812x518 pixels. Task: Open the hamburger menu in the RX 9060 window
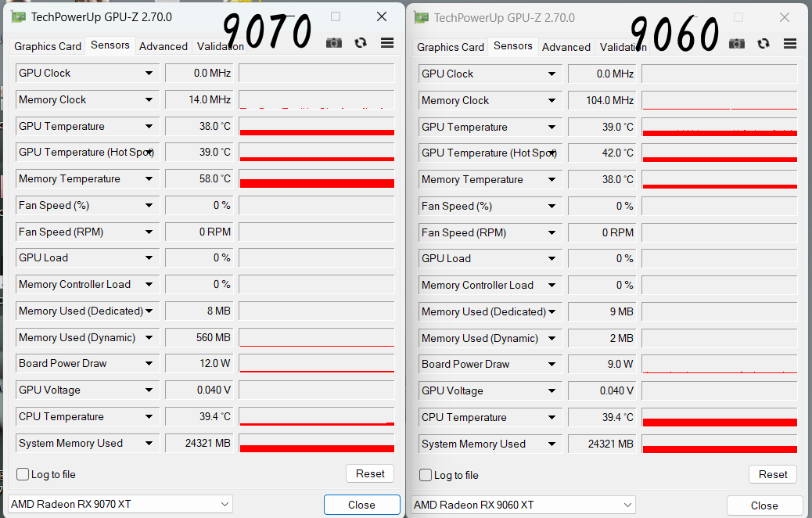coord(790,44)
